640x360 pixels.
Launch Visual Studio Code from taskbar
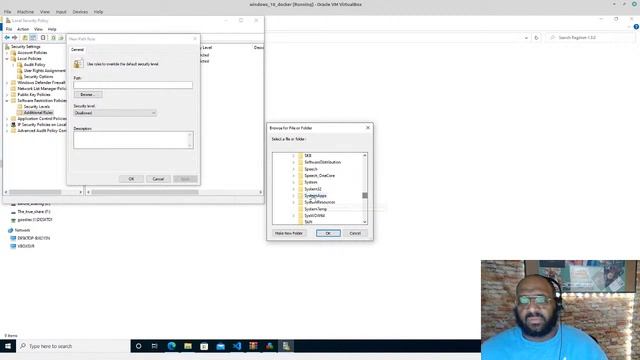click(x=237, y=346)
